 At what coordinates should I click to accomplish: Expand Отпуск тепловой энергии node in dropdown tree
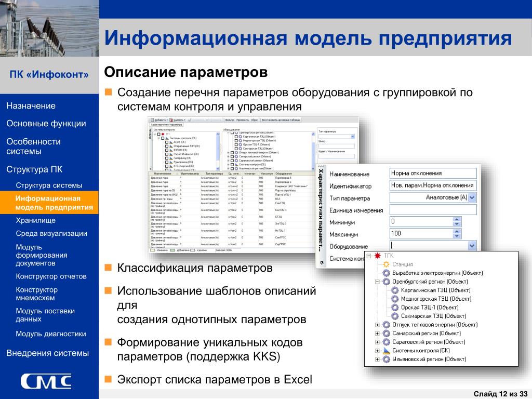point(377,325)
